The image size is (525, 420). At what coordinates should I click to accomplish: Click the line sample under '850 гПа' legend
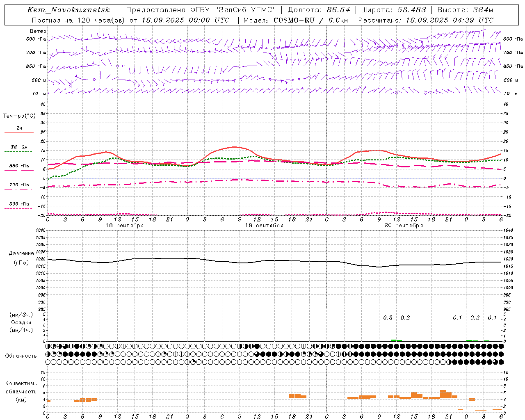(x=18, y=171)
